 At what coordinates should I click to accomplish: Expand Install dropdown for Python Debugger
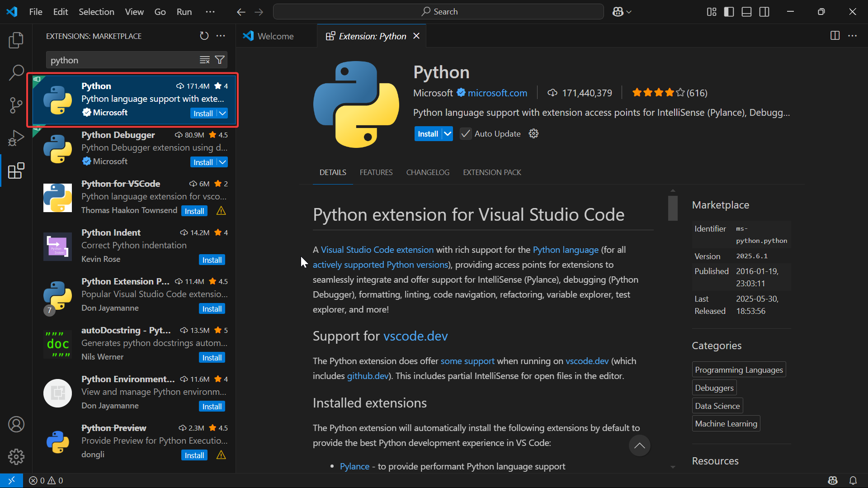(x=222, y=162)
